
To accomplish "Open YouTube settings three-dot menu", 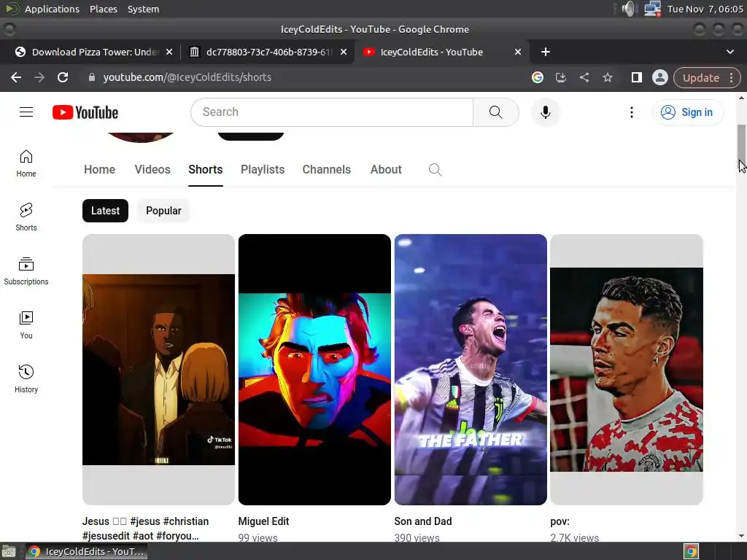I will click(632, 112).
